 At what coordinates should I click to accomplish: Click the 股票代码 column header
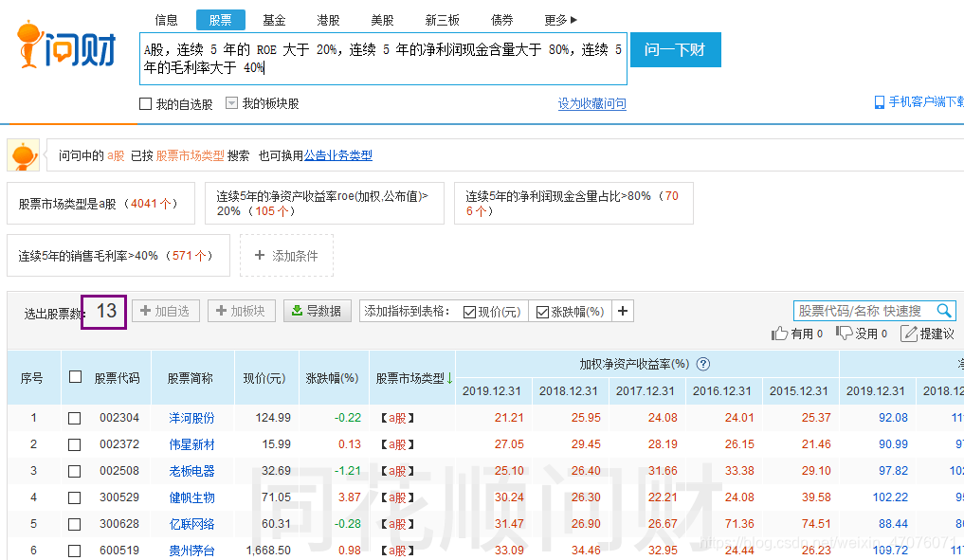(x=117, y=378)
